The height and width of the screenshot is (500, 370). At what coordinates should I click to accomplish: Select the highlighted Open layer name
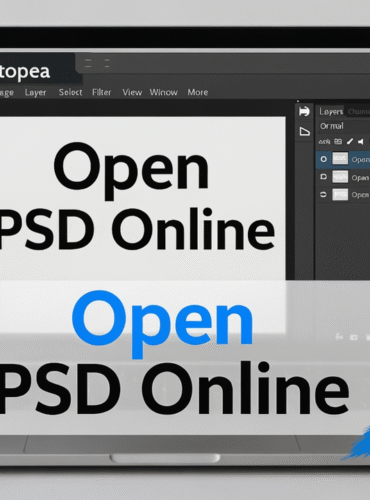[361, 160]
